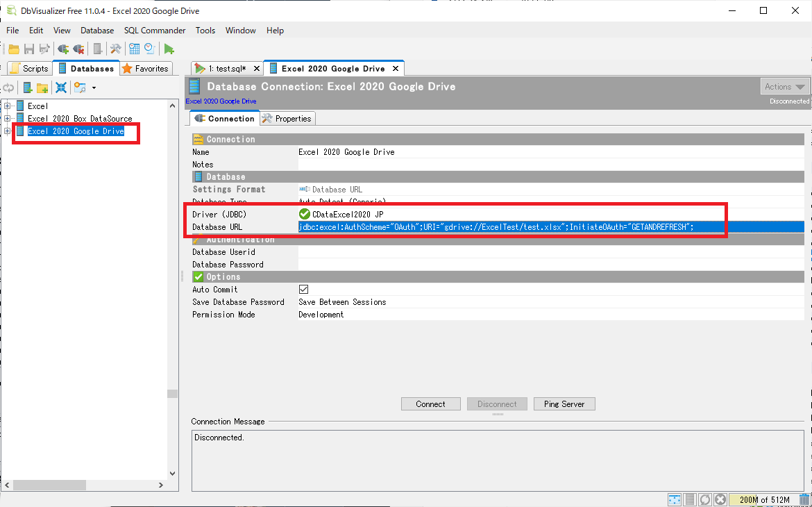The width and height of the screenshot is (812, 507).
Task: Open Tool Properties hammer and wrench icon
Action: [115, 49]
